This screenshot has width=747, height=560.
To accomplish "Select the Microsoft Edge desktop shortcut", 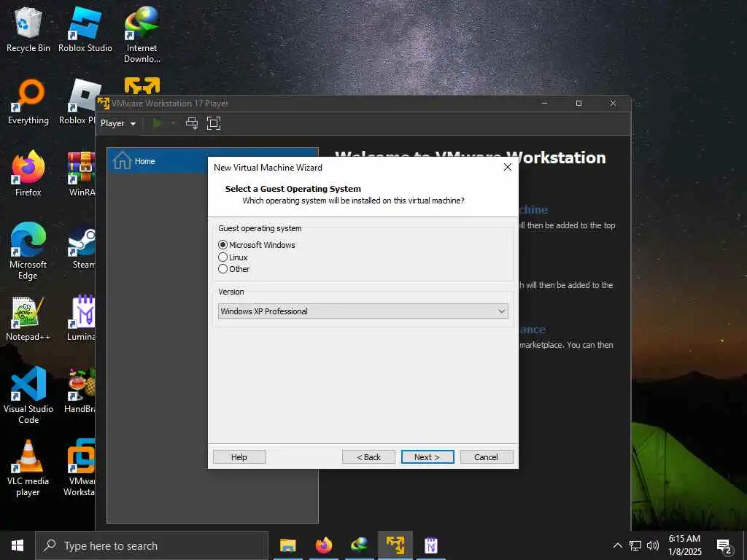I will (28, 251).
